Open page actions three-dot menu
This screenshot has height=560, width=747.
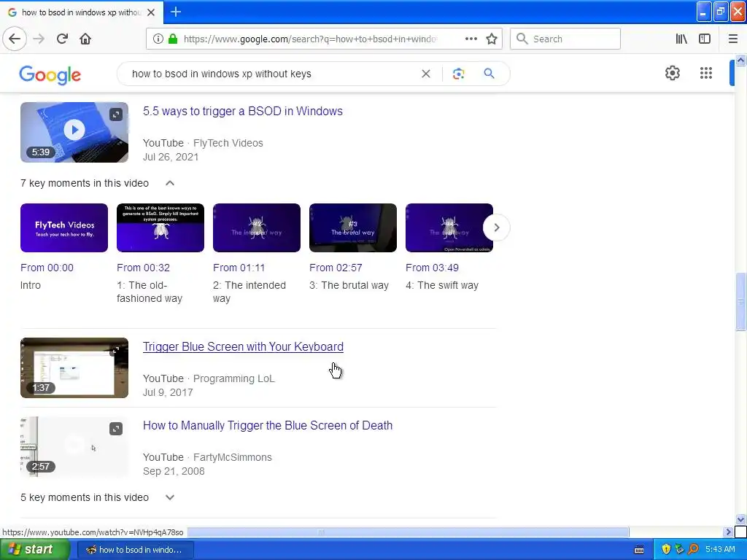tap(471, 39)
